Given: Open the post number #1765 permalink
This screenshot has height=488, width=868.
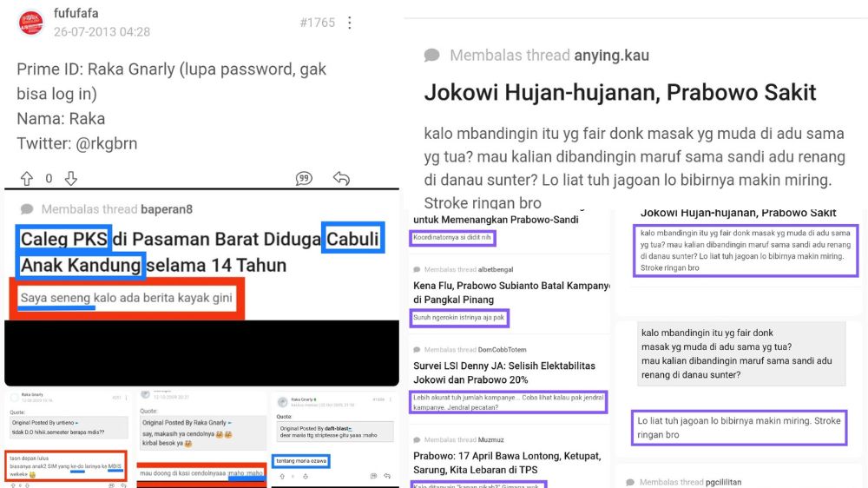Looking at the screenshot, I should point(317,23).
